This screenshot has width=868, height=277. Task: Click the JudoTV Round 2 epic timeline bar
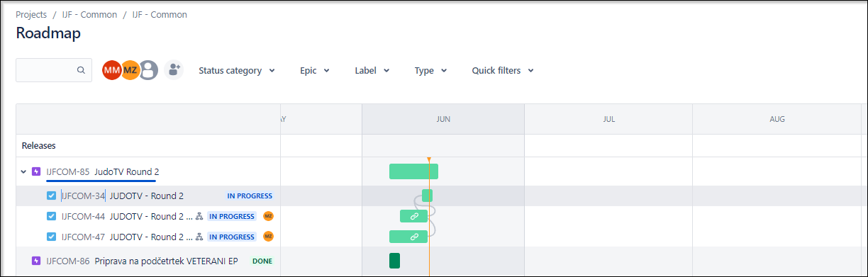pos(413,171)
